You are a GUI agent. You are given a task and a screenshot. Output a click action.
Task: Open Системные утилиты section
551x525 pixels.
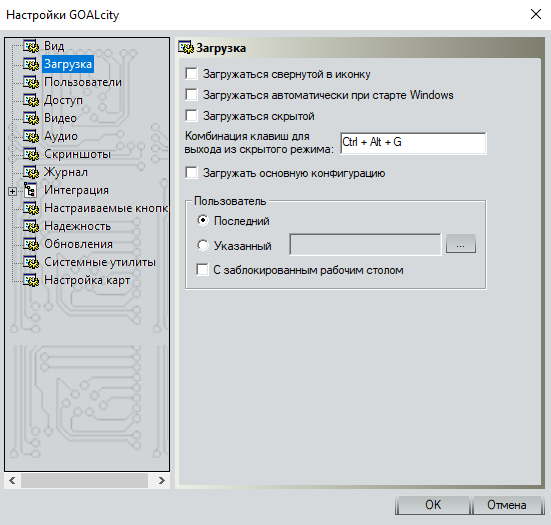100,262
